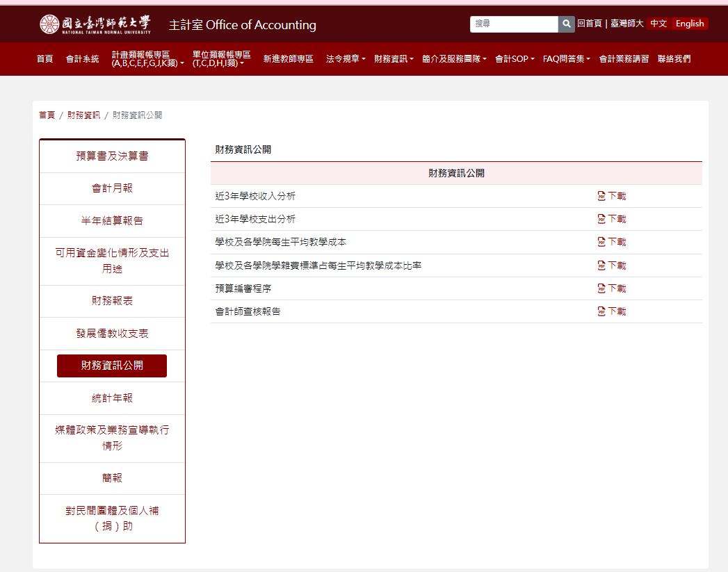Select 統計年報 from the sidebar menu
728x572 pixels.
pos(112,398)
